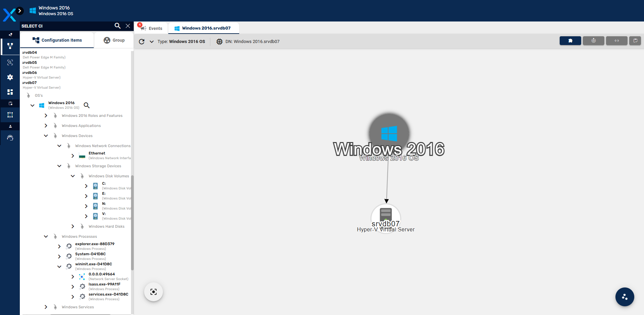The image size is (644, 315).
Task: Open the support headset sidebar icon
Action: [10, 138]
